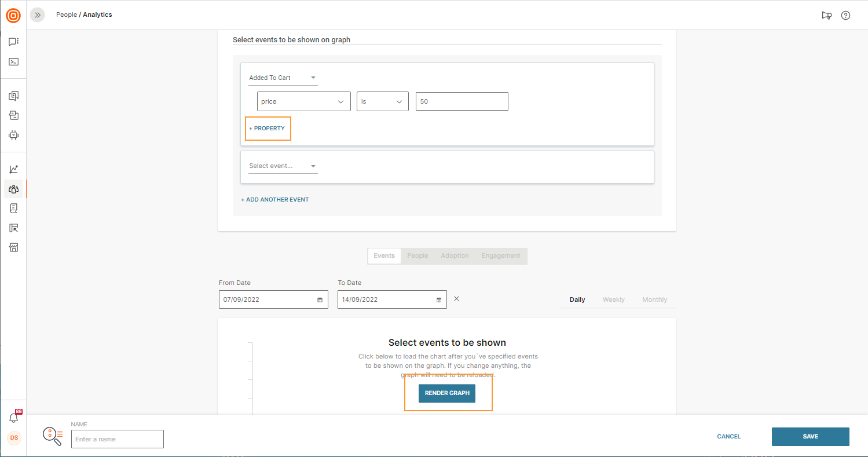Go to People in the breadcrumb

click(67, 14)
